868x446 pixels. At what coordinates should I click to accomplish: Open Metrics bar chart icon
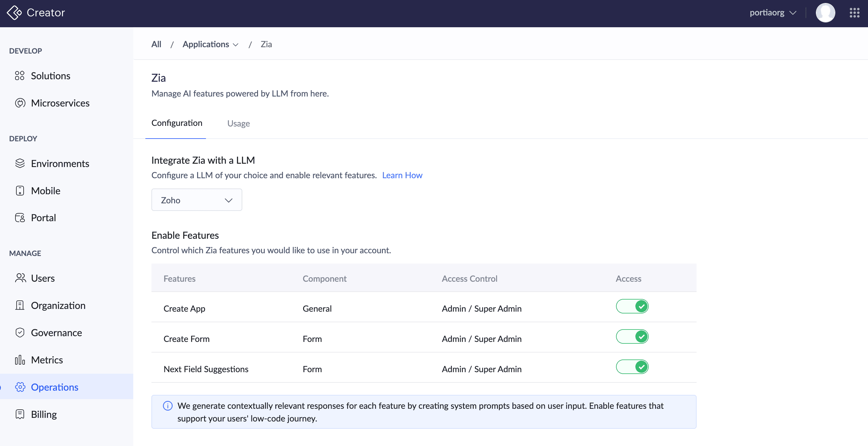20,360
